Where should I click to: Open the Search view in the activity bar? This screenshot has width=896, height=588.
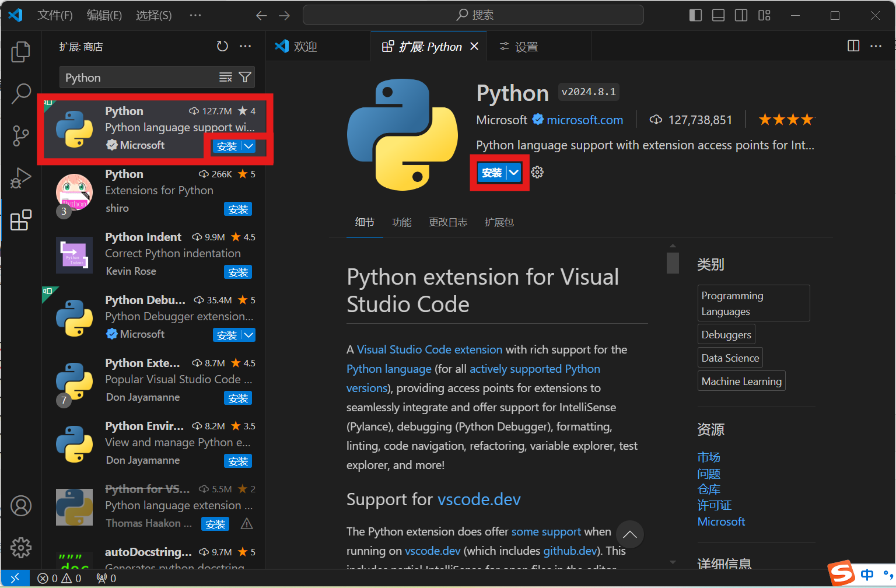(x=21, y=93)
